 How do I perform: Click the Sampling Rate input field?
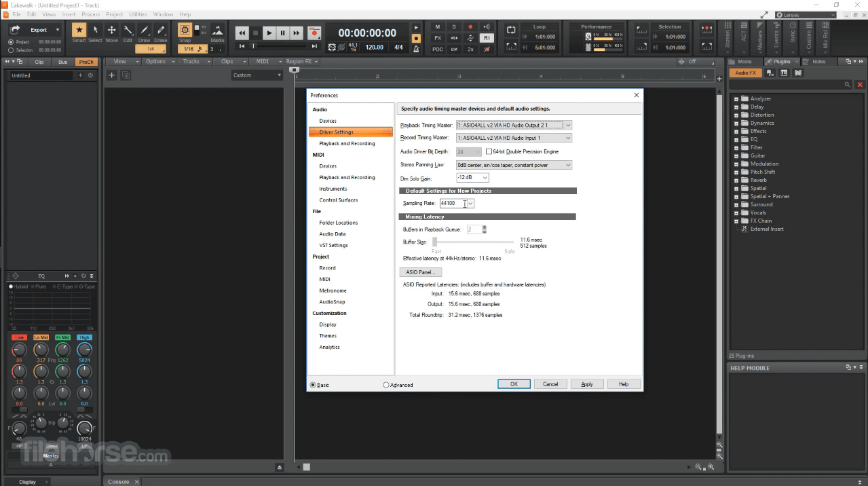coord(453,203)
